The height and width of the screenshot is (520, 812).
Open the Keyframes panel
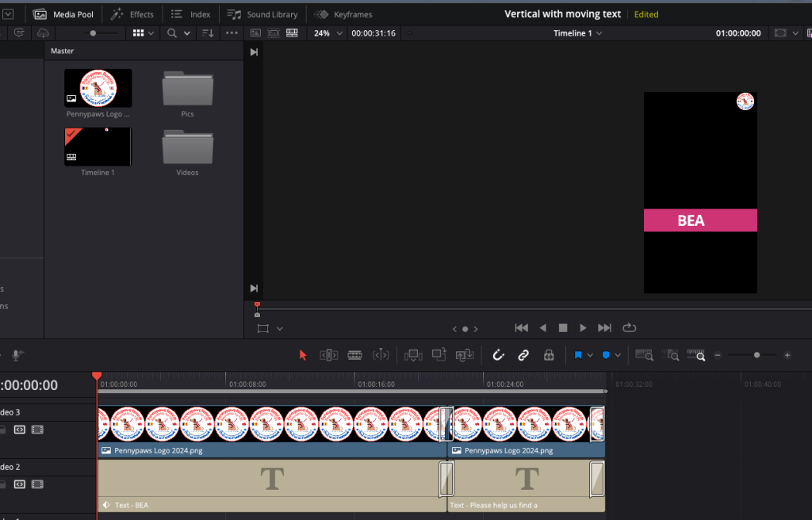pos(343,14)
